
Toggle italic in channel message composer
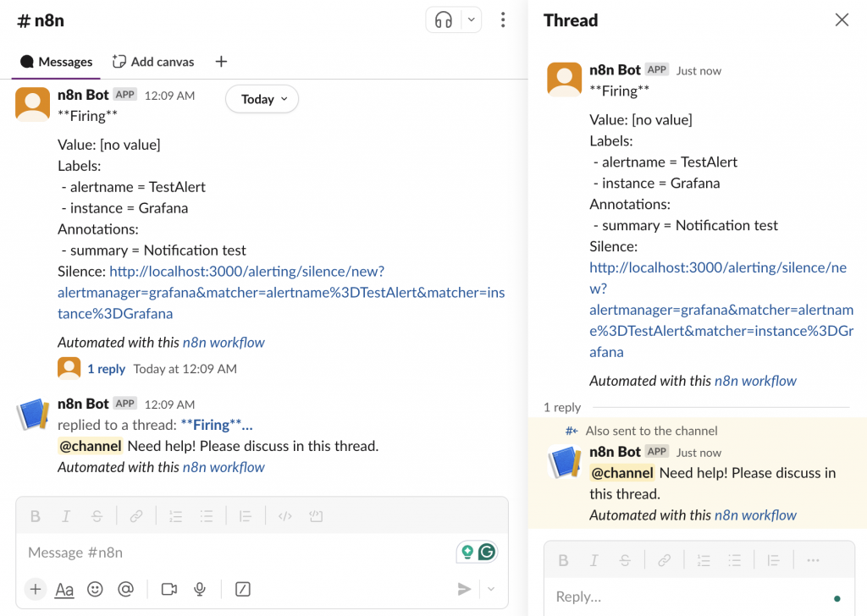[x=66, y=516]
